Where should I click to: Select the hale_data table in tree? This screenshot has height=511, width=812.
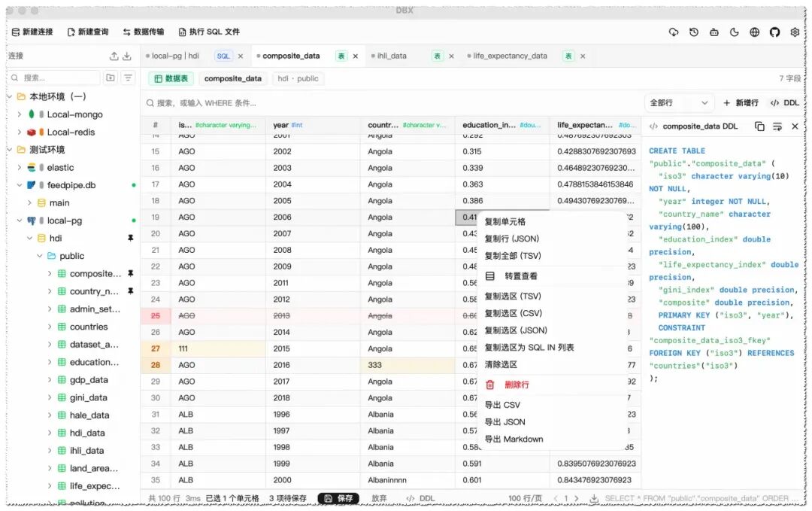(x=89, y=415)
